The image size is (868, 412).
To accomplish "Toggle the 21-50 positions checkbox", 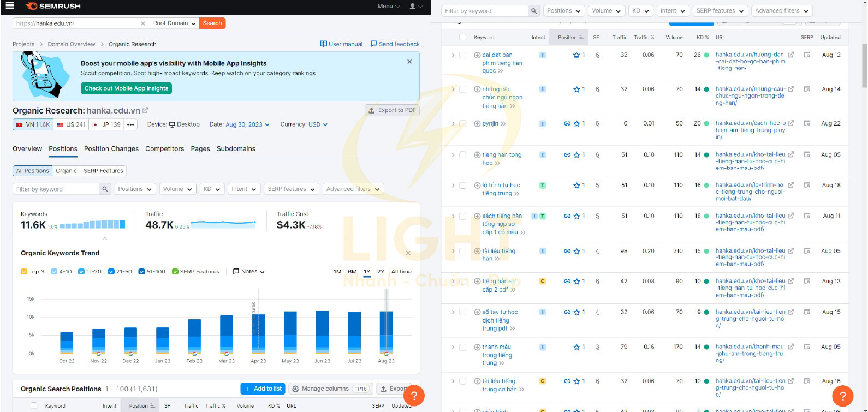I will [111, 271].
